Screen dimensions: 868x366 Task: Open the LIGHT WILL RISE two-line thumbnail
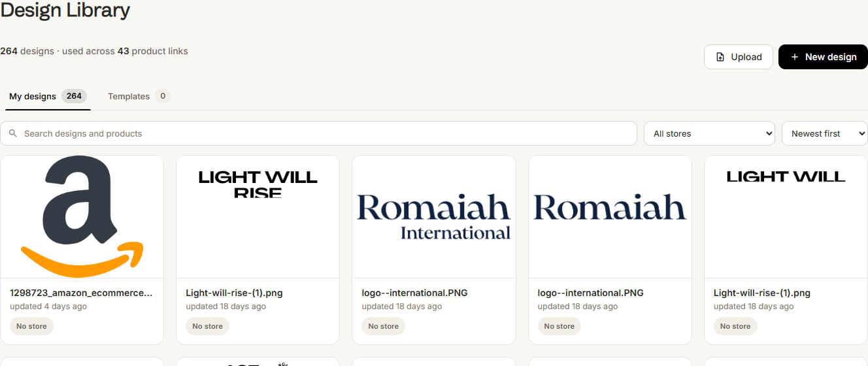(258, 216)
